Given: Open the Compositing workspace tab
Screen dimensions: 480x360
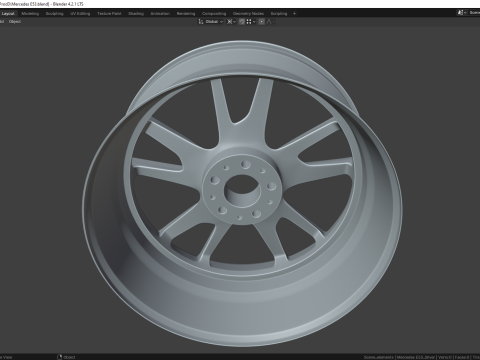Looking at the screenshot, I should tap(214, 14).
